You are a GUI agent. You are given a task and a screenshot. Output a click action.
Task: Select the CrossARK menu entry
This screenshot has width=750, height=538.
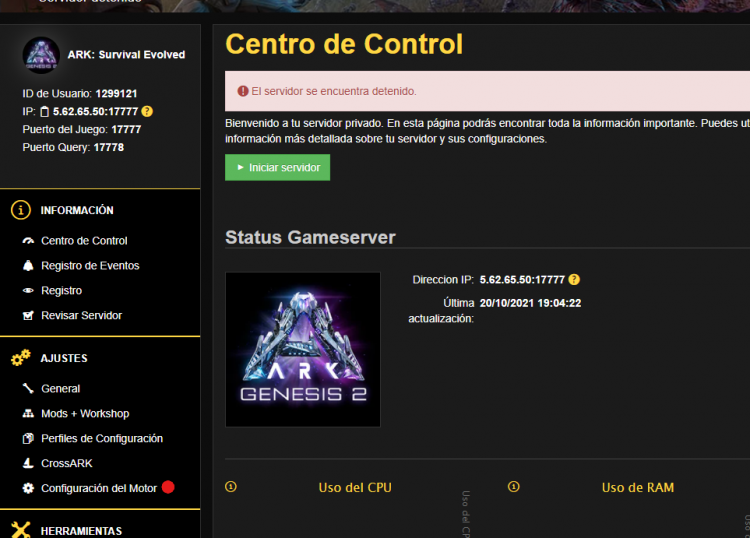coord(66,464)
